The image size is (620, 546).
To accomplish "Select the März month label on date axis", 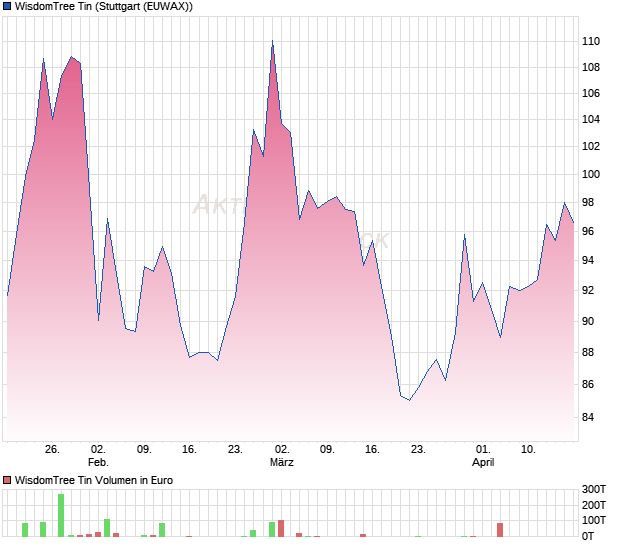I will pos(281,463).
